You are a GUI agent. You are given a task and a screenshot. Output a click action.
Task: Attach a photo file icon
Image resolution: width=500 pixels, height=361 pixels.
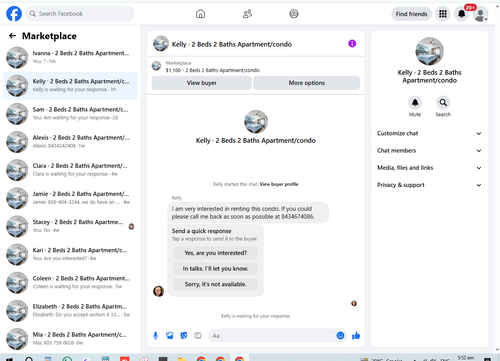[x=170, y=335]
